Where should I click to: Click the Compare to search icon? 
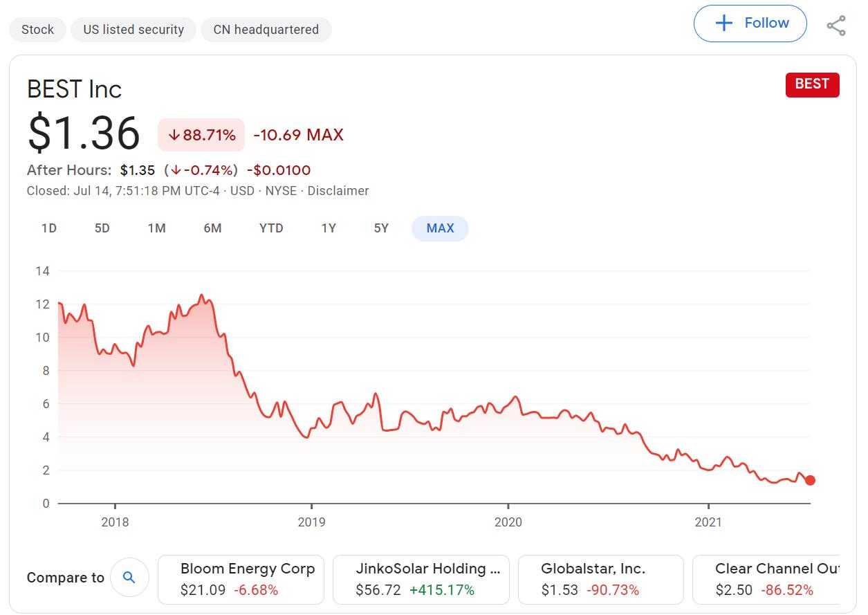tap(129, 578)
